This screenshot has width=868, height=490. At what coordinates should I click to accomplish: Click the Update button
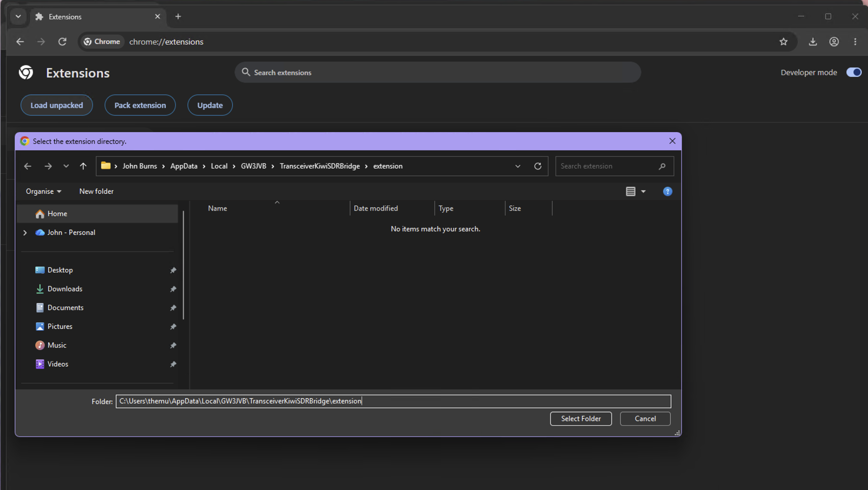pyautogui.click(x=210, y=105)
